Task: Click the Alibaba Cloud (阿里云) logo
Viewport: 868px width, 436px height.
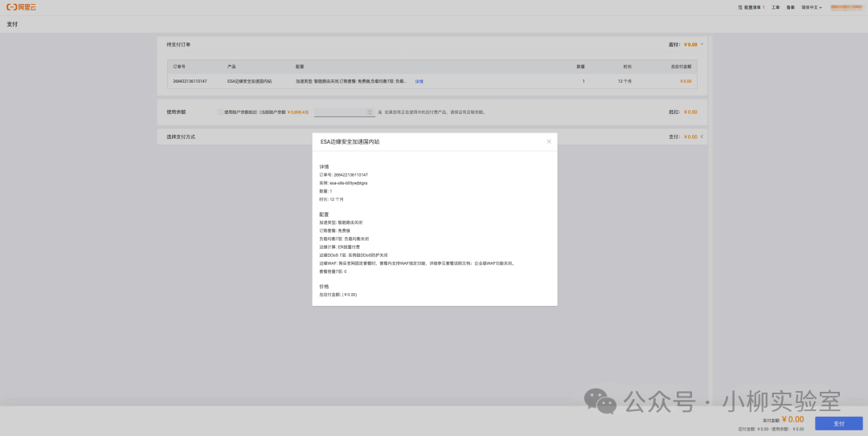Action: [21, 7]
